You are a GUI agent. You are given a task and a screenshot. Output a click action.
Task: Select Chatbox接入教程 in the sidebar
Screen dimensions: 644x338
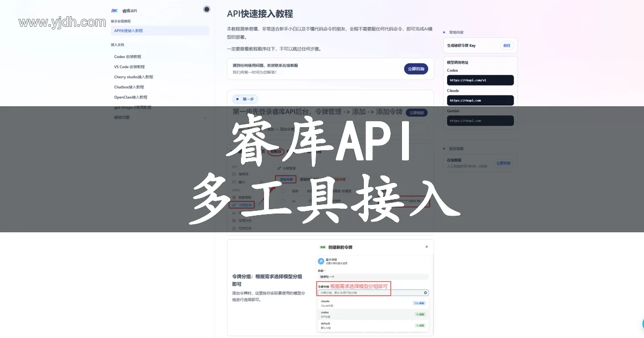pyautogui.click(x=129, y=87)
